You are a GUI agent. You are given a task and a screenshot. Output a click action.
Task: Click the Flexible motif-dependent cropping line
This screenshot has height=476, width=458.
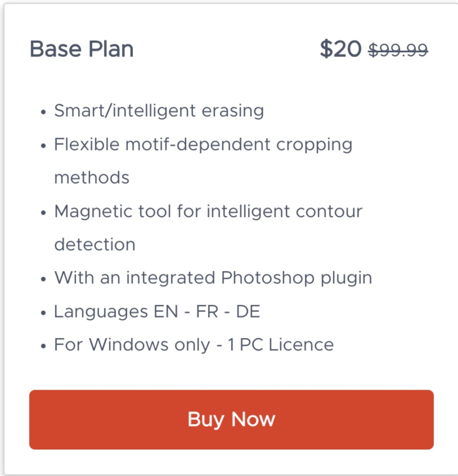click(203, 144)
